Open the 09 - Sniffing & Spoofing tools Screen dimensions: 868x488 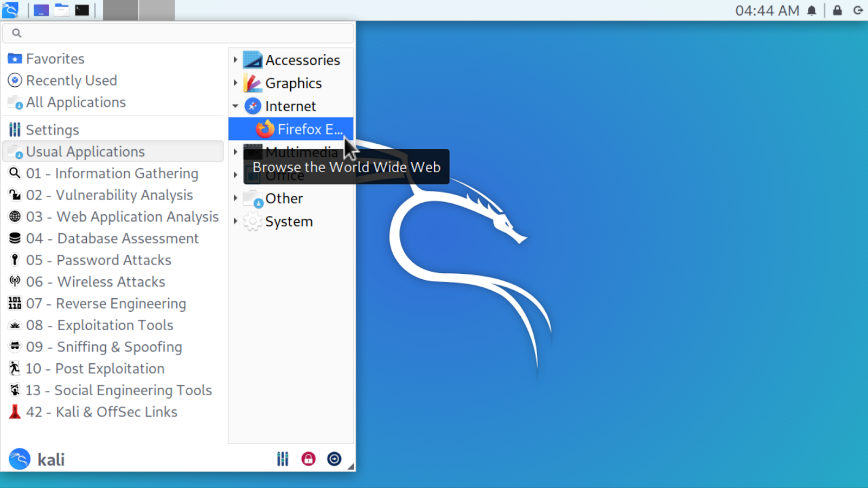tap(104, 346)
